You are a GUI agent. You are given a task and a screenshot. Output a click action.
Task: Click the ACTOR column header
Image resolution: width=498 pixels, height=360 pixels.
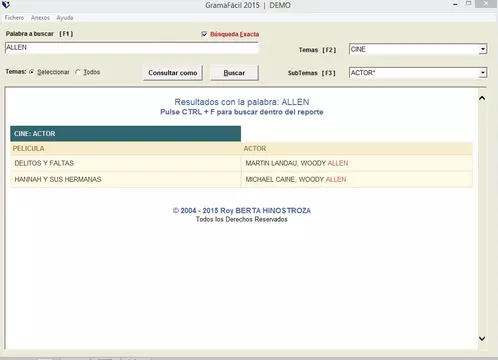357,148
